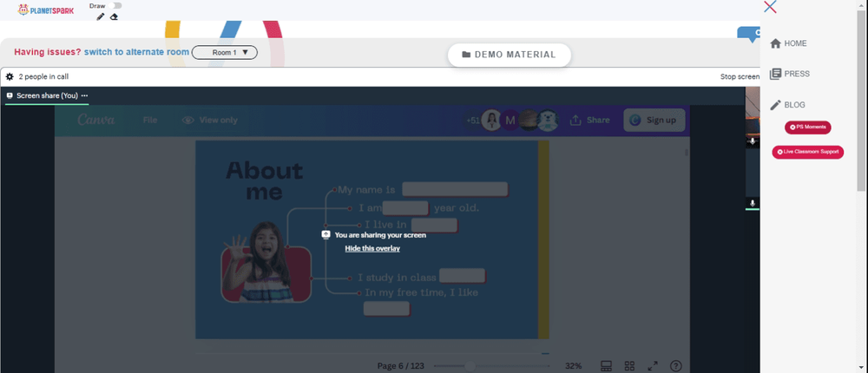This screenshot has width=868, height=373.
Task: Click the Live Classroom Support button
Action: [x=807, y=152]
